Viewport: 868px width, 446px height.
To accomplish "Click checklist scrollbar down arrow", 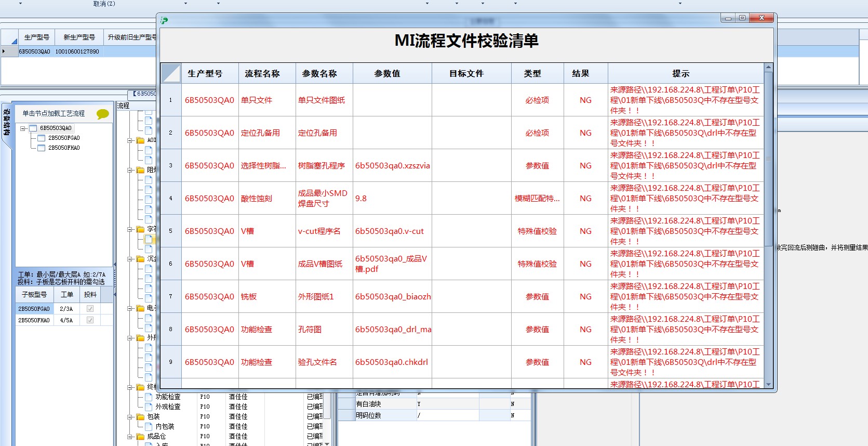I will pyautogui.click(x=768, y=385).
